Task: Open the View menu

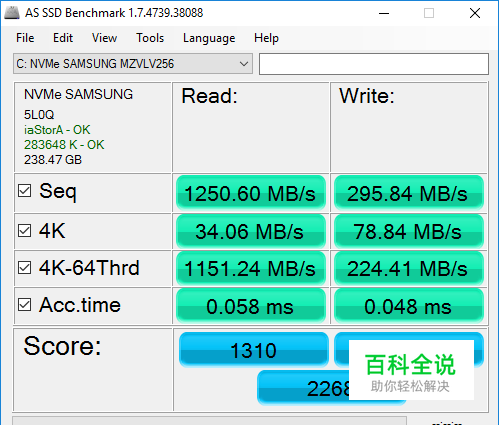Action: (x=104, y=38)
